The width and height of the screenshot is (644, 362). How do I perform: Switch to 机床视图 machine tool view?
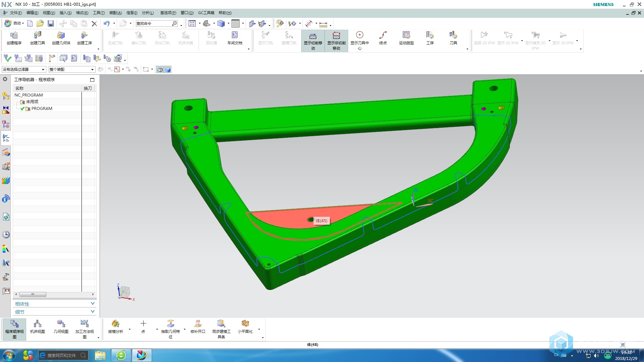point(37,326)
